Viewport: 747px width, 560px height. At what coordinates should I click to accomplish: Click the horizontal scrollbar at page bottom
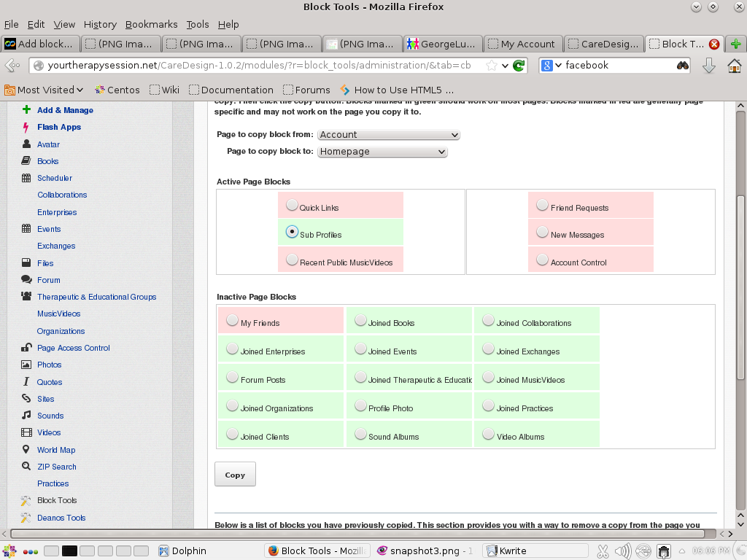click(365, 534)
